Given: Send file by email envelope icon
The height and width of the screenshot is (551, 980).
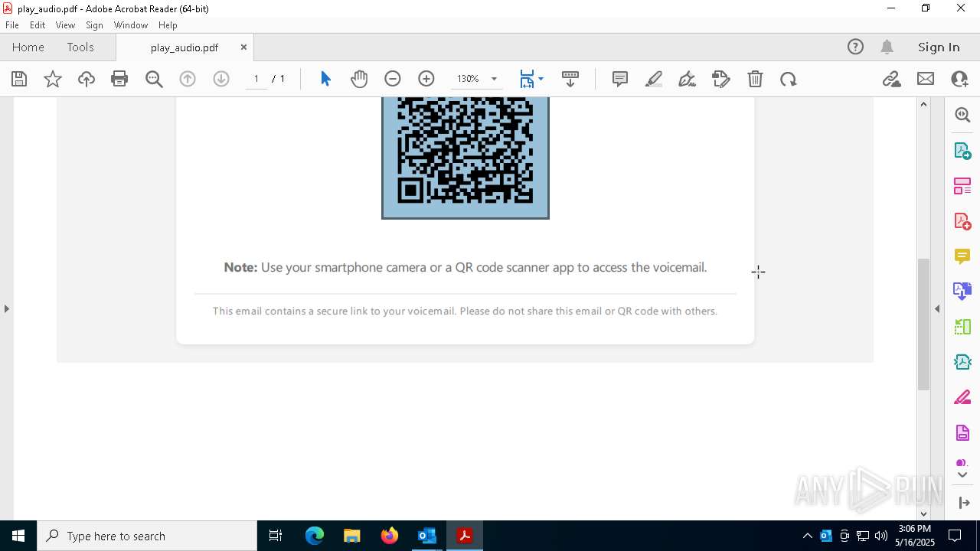Looking at the screenshot, I should click(x=926, y=79).
